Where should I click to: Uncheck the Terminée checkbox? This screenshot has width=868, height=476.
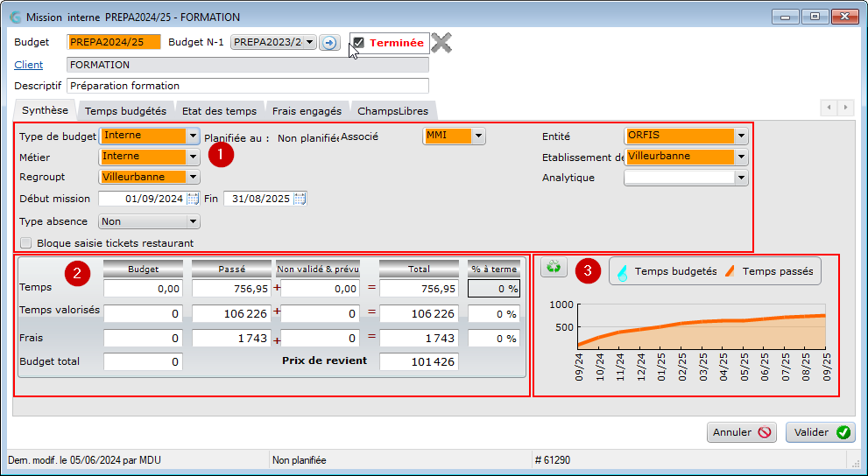[x=359, y=43]
